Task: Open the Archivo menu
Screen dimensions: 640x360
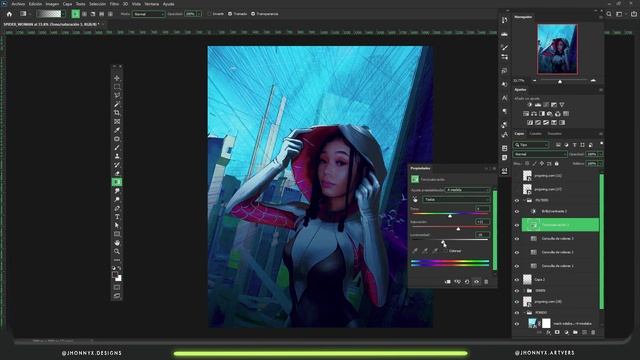Action: (18, 4)
